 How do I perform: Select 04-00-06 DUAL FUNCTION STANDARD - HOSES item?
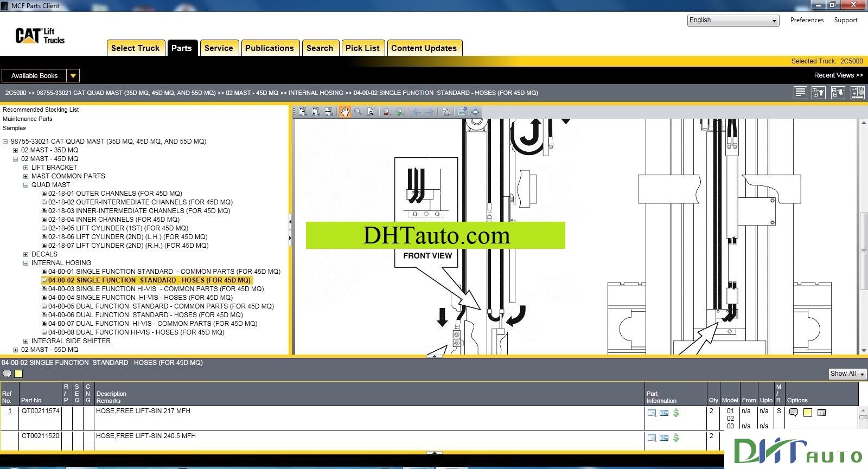click(x=145, y=315)
